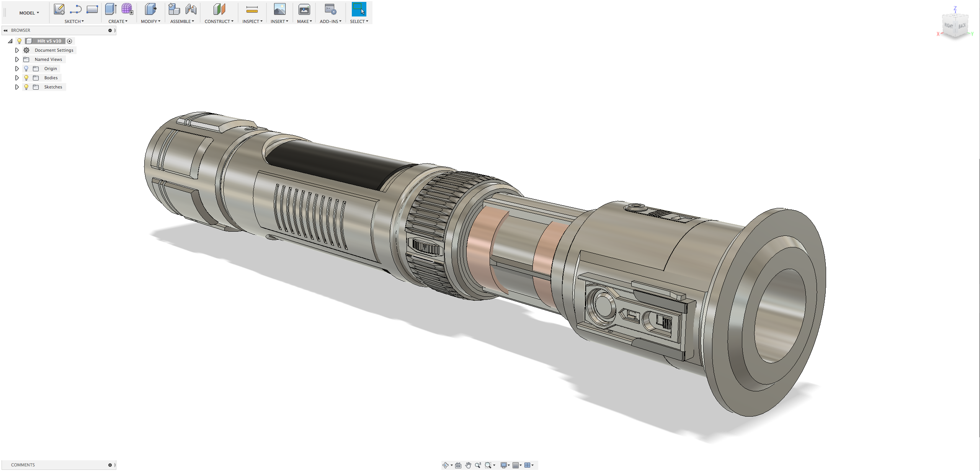Click the Grid and Snaps icon
Viewport: 980px width, 471px height.
click(x=516, y=465)
